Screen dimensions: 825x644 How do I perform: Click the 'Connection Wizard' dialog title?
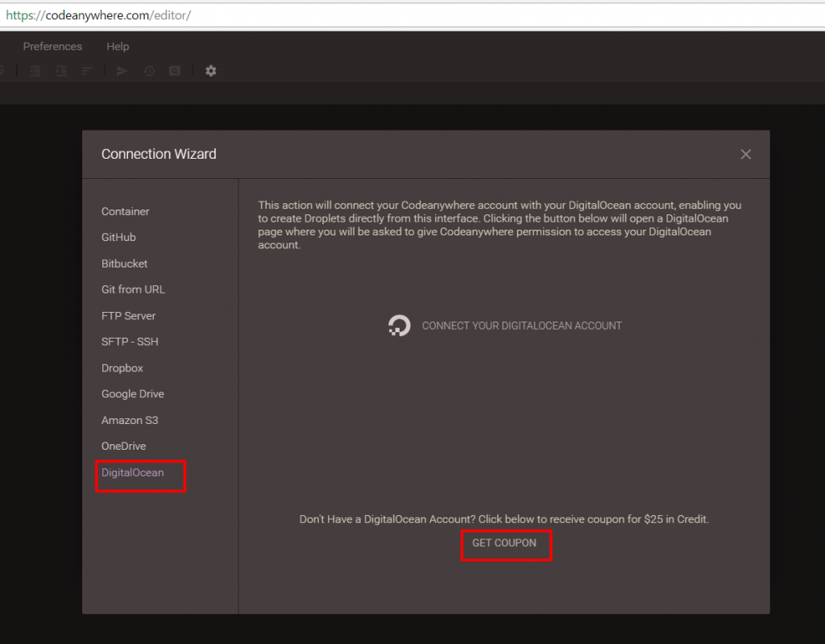[x=159, y=154]
